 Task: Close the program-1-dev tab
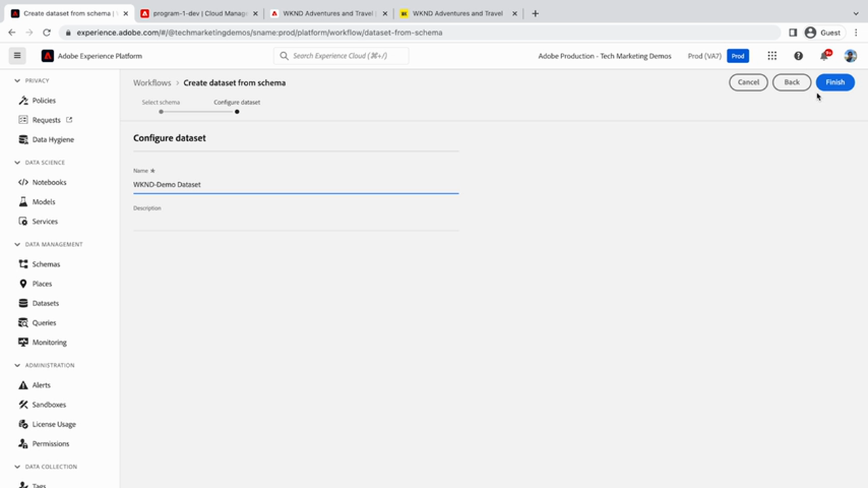[x=256, y=14]
